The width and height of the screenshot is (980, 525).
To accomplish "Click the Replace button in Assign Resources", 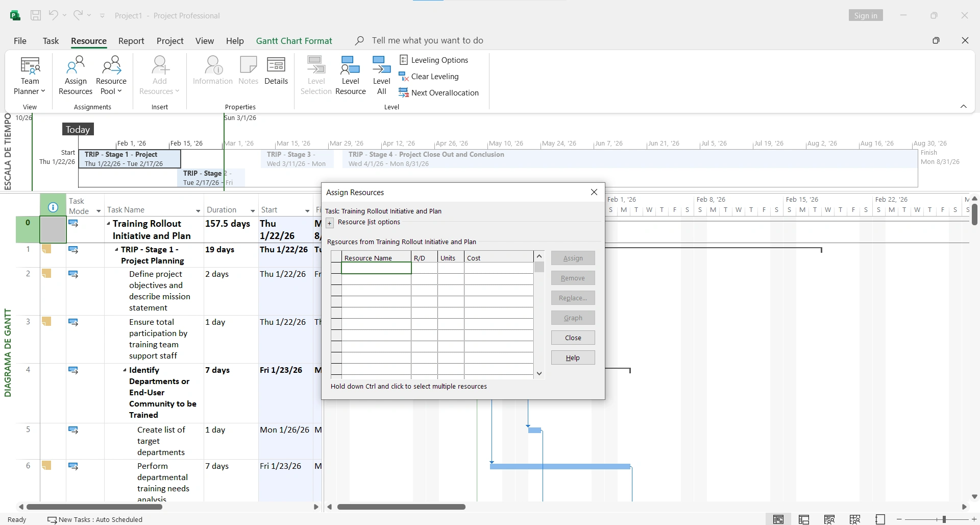I will click(x=573, y=298).
